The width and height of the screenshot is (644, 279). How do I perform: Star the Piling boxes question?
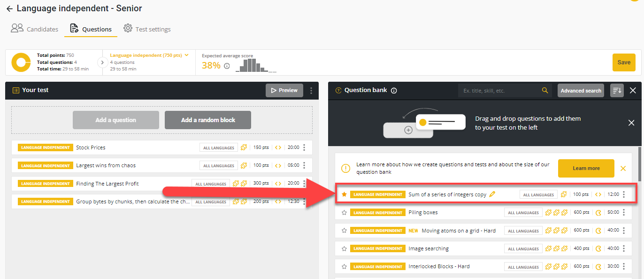tap(344, 213)
